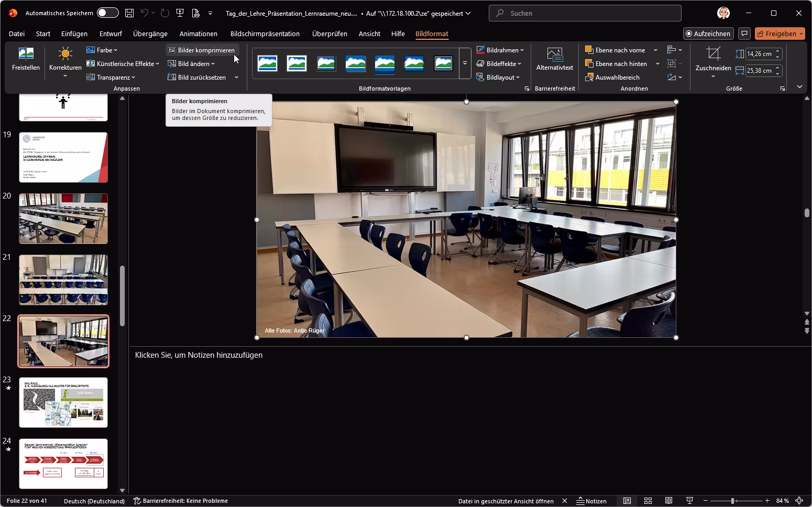Switch to the Ansicht tab
This screenshot has width=812, height=507.
[x=369, y=34]
